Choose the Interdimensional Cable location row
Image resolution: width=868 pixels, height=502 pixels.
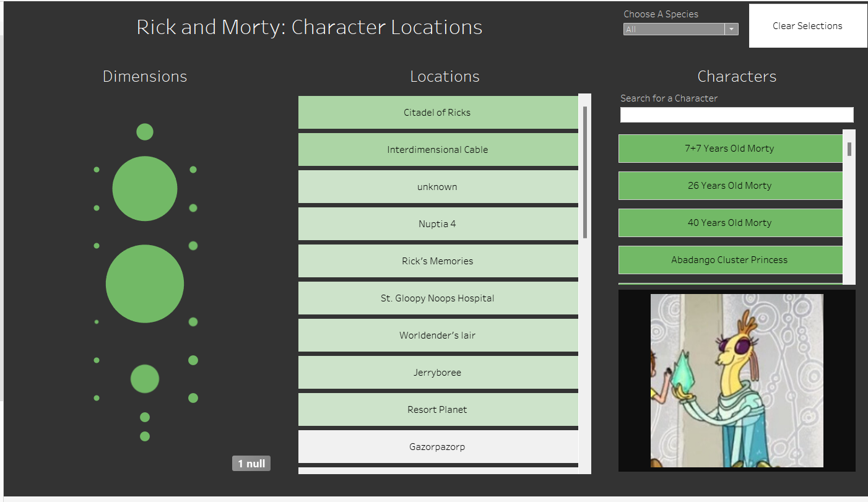point(438,150)
